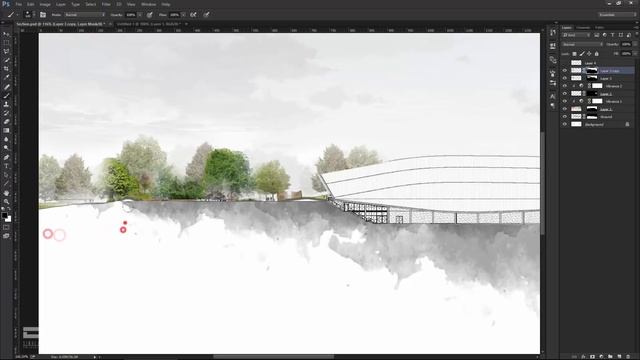640x360 pixels.
Task: Select the Rectangular Marquee tool
Action: coord(6,43)
